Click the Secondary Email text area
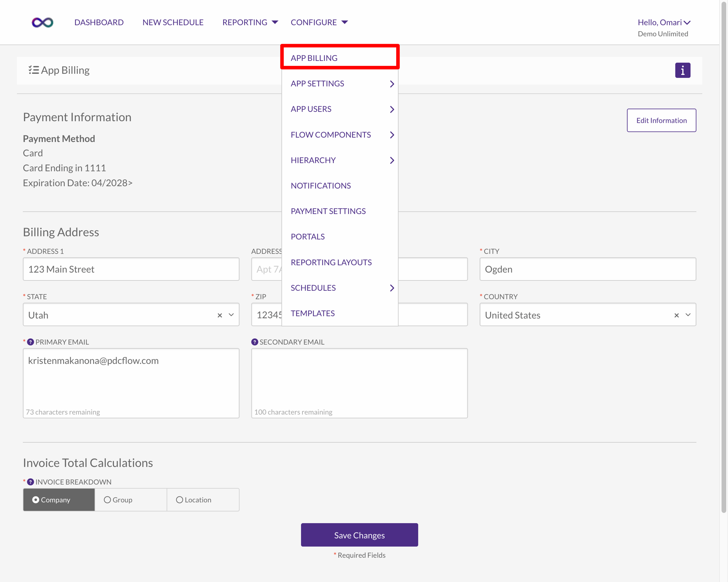This screenshot has height=582, width=728. (359, 383)
